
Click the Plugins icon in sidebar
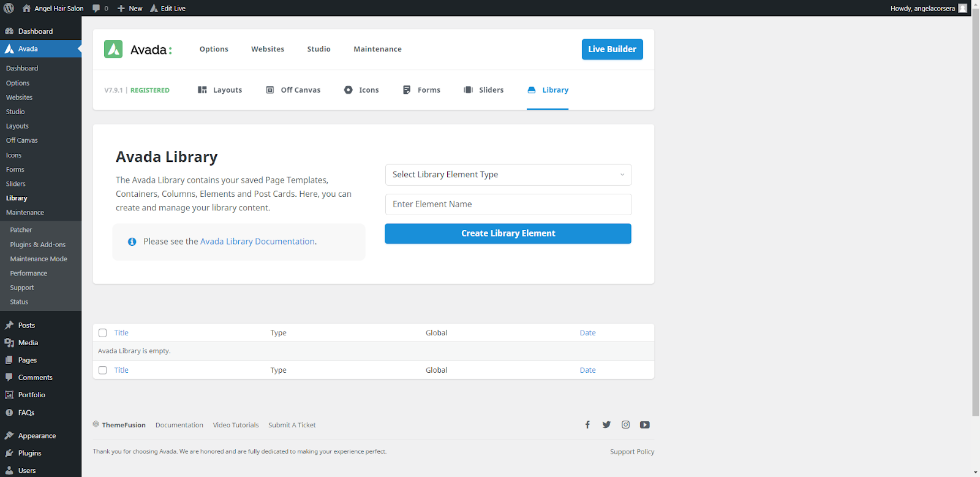point(9,453)
